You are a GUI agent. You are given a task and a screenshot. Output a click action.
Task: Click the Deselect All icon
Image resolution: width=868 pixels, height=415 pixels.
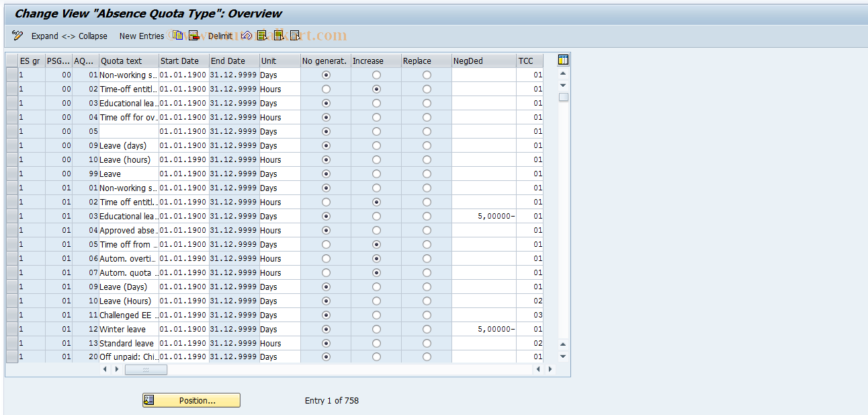click(294, 36)
